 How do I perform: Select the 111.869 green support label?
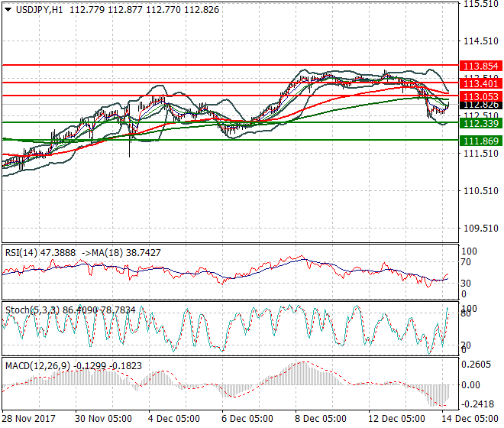(x=481, y=141)
